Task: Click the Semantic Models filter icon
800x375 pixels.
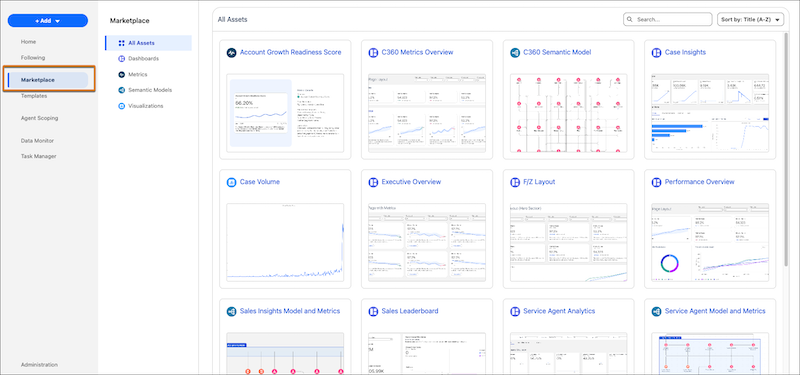Action: [x=121, y=90]
